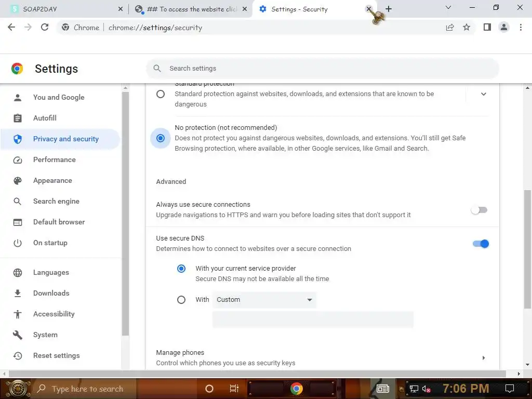Expand Standard protection details chevron
This screenshot has height=399, width=532.
[x=484, y=94]
